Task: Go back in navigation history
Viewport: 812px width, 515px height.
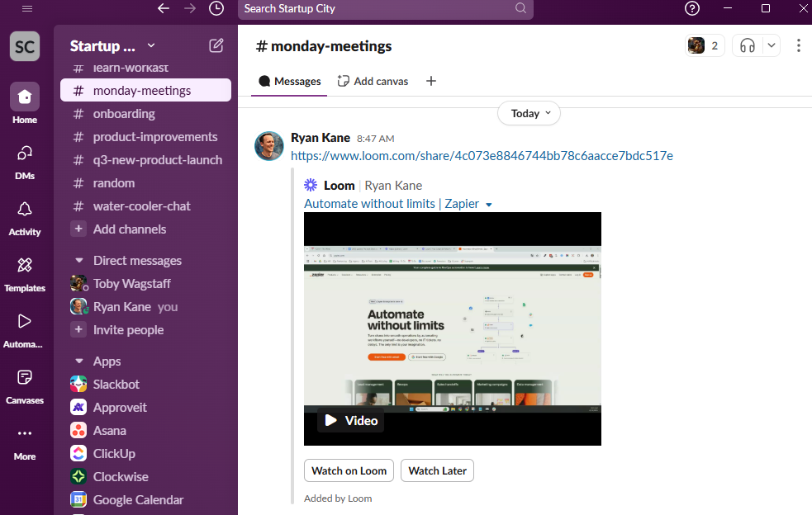Action: [x=164, y=8]
